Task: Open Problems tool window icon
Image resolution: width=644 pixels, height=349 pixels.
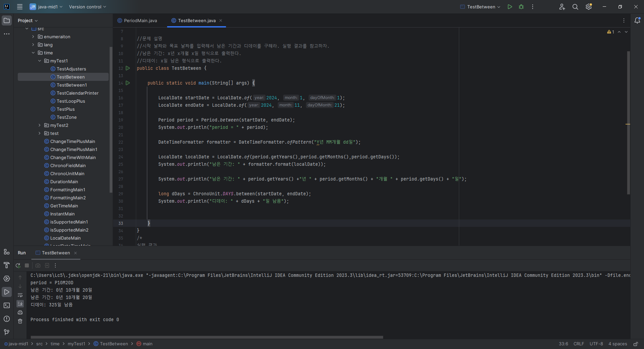Action: point(7,319)
